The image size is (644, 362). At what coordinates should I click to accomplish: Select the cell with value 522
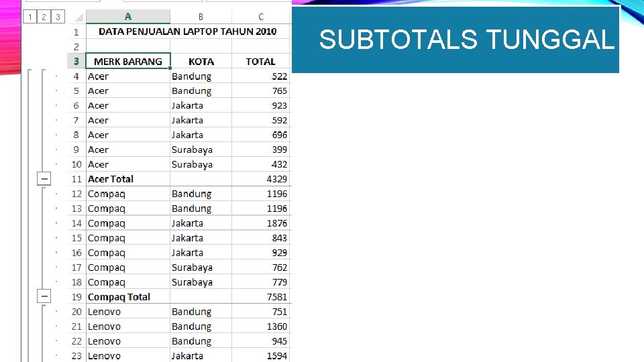click(x=261, y=76)
